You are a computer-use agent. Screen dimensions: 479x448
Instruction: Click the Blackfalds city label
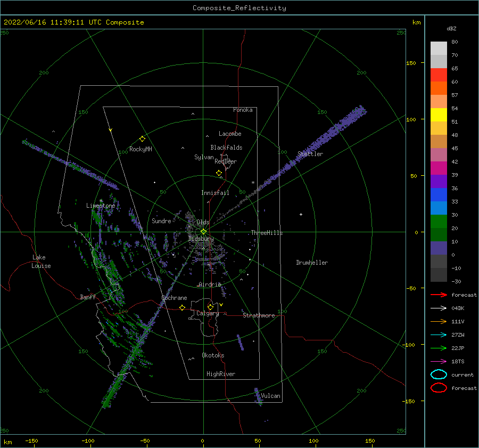[226, 148]
